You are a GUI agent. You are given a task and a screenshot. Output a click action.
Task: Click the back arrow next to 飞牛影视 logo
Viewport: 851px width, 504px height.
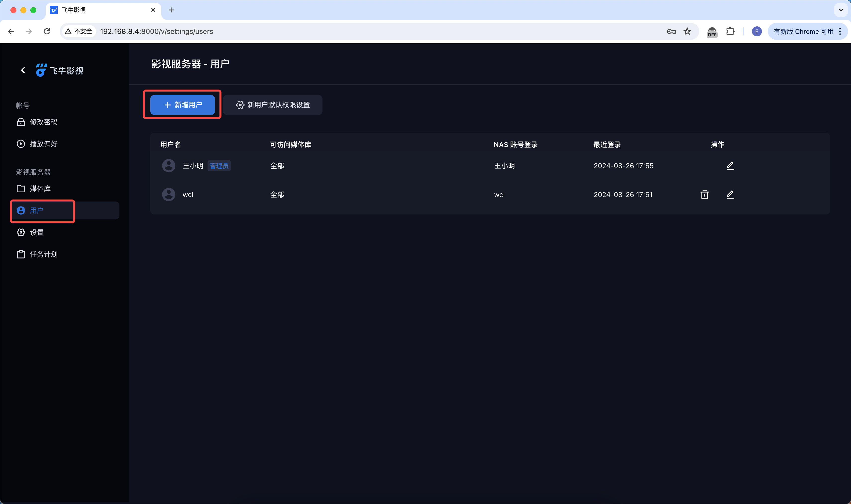23,70
